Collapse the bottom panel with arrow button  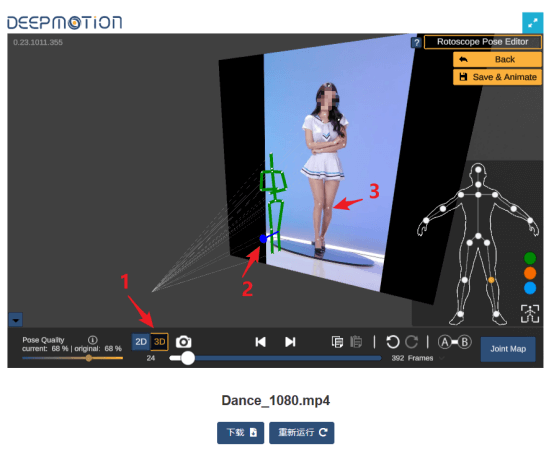tap(16, 320)
